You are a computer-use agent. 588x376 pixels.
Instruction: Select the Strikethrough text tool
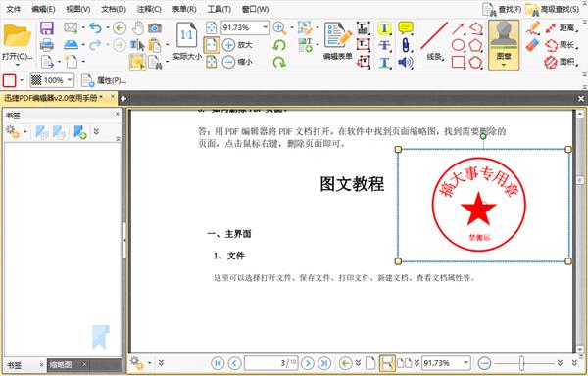(384, 45)
